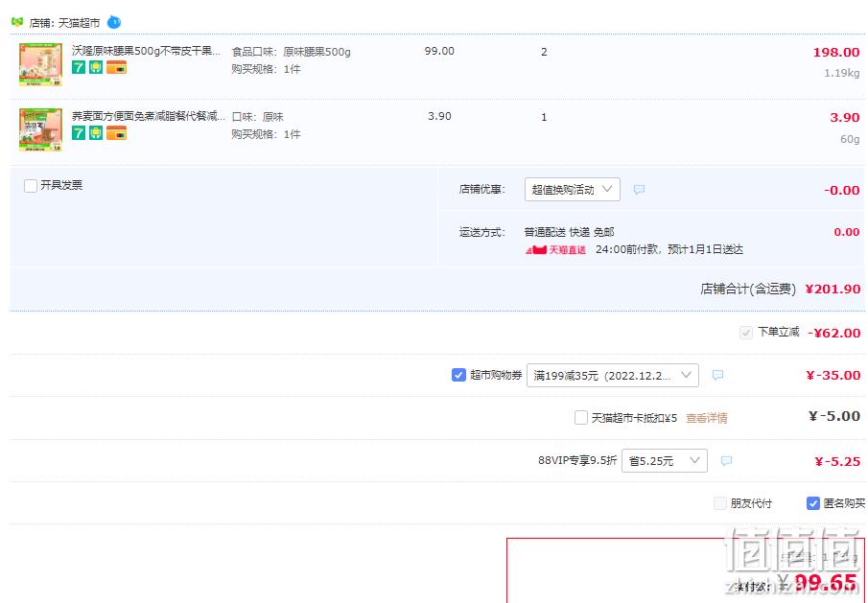
Task: Click the green 7-day icon under 沃隆原味腰果
Action: 79,67
